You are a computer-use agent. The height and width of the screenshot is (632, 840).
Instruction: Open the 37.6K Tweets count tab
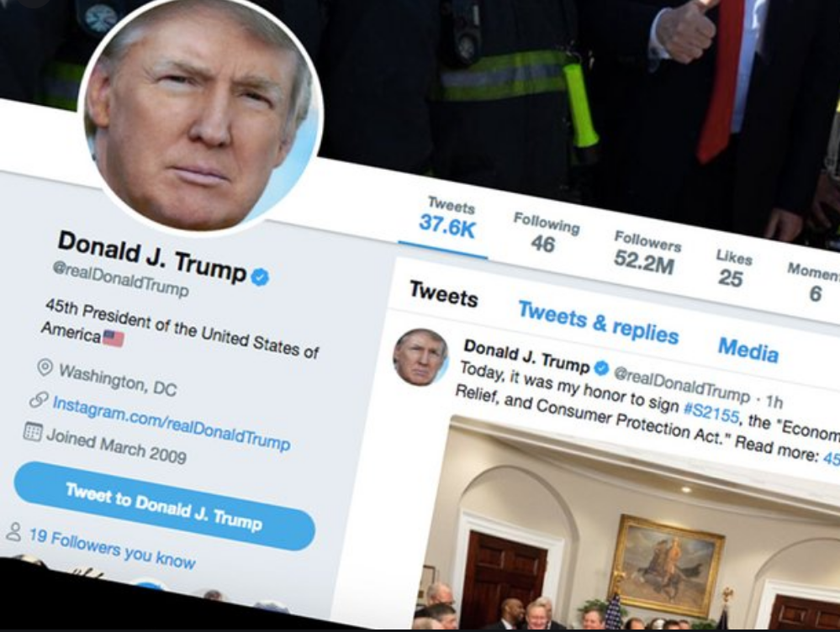tap(447, 219)
